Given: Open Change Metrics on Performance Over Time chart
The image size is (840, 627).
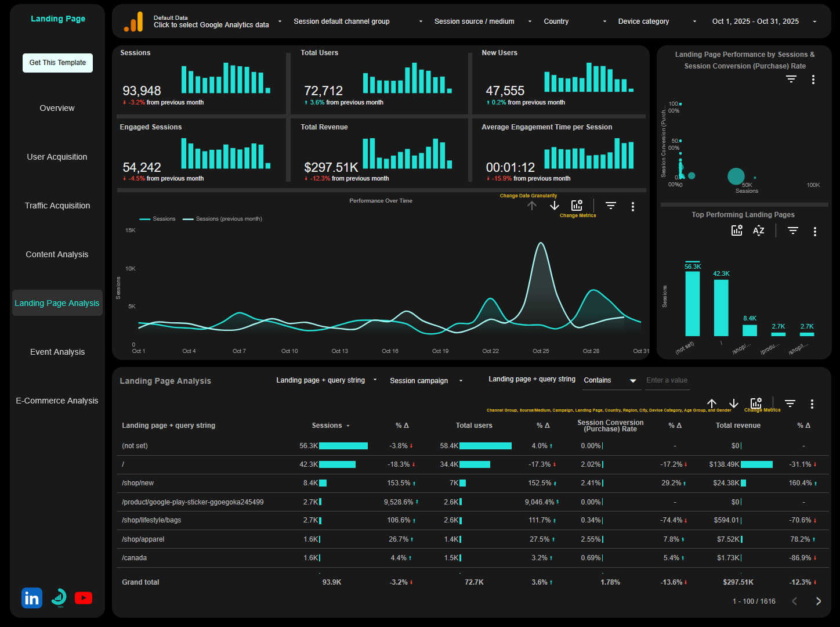Looking at the screenshot, I should 577,204.
